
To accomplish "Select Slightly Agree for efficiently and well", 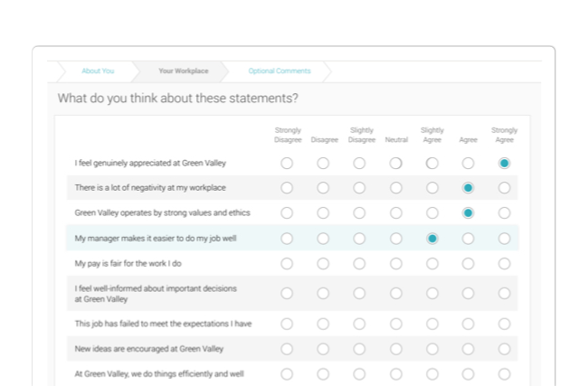I will click(432, 374).
